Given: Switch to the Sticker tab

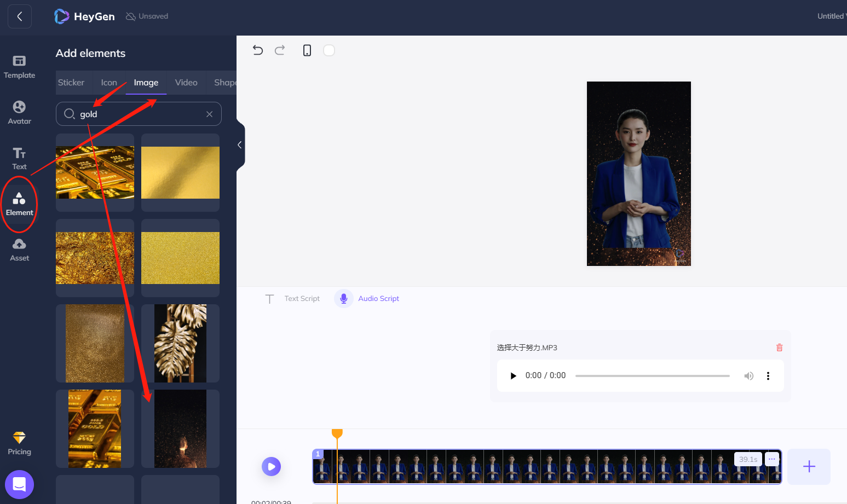Looking at the screenshot, I should point(71,83).
